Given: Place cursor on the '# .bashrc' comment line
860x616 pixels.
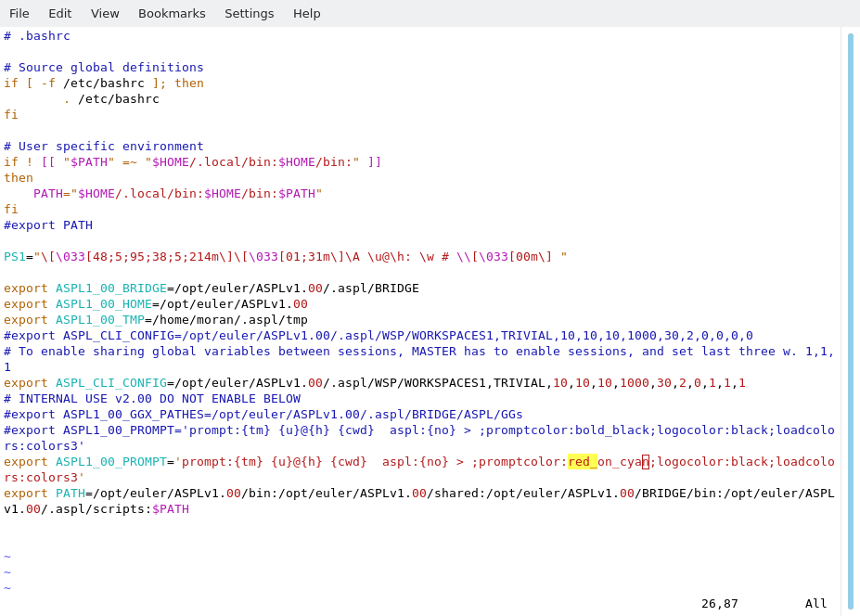Looking at the screenshot, I should (x=37, y=36).
